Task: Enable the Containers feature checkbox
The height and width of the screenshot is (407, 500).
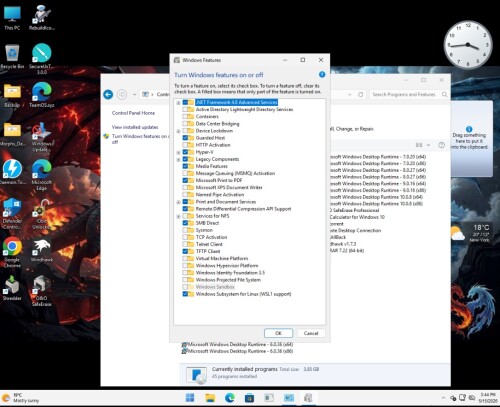Action: 185,116
